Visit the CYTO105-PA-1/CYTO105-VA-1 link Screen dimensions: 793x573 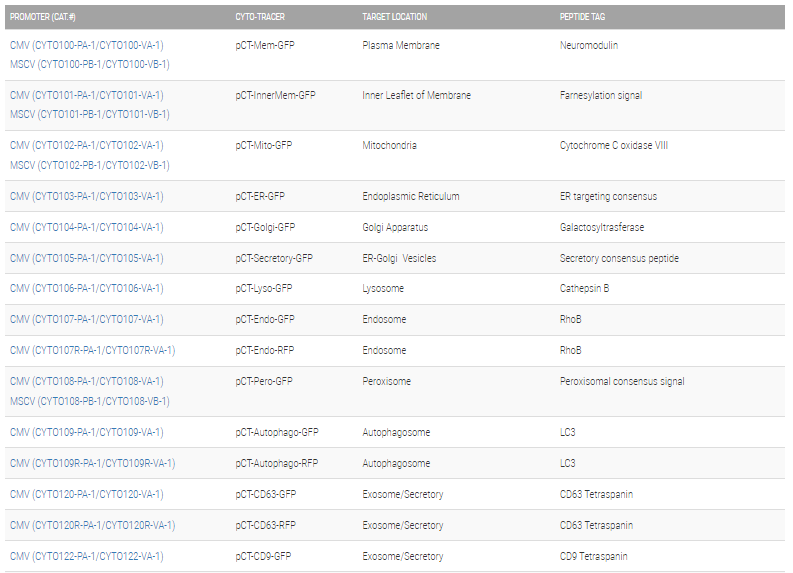[x=86, y=258]
